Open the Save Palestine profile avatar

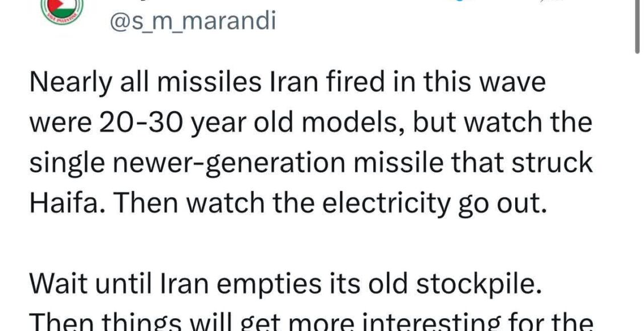[x=62, y=10]
